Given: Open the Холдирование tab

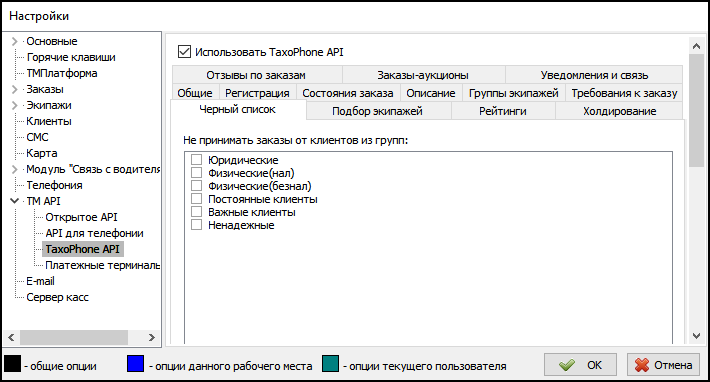Looking at the screenshot, I should pyautogui.click(x=619, y=111).
